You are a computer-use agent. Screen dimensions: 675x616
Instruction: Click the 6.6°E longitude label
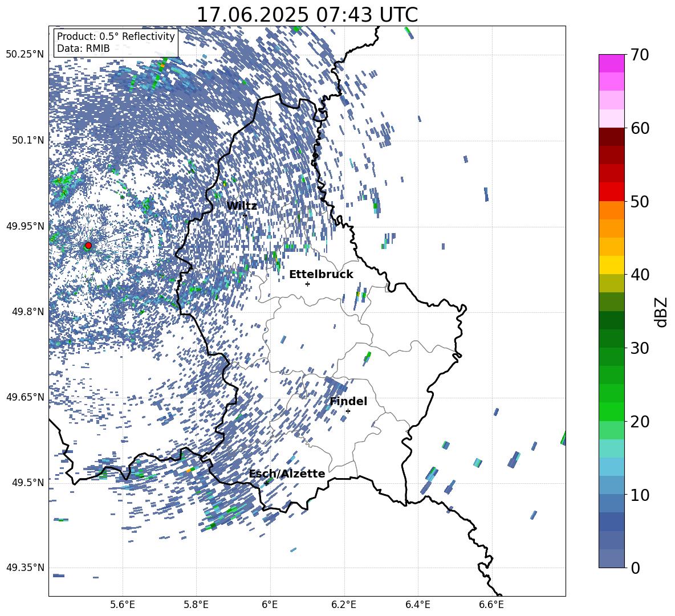click(x=491, y=605)
